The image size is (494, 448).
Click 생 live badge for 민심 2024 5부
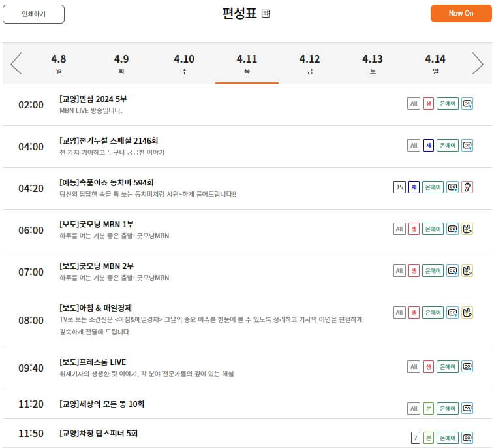pyautogui.click(x=429, y=104)
